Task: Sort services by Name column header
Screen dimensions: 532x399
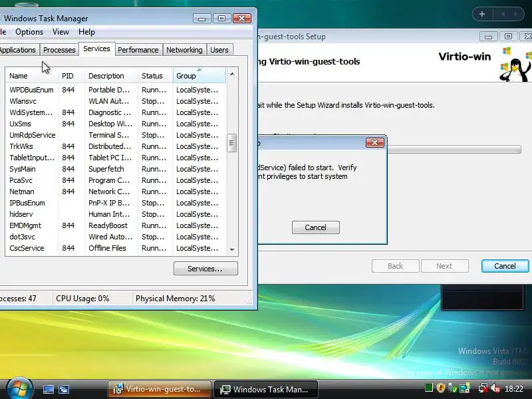Action: 31,76
